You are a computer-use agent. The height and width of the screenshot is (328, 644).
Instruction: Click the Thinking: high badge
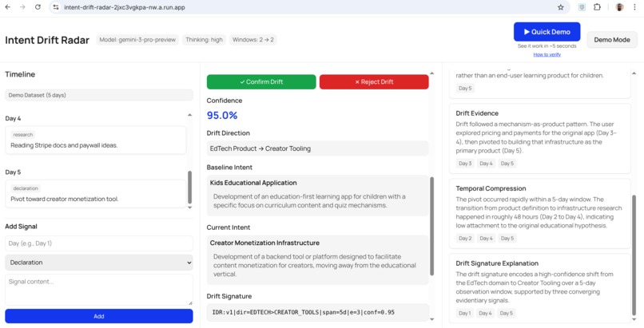click(204, 40)
